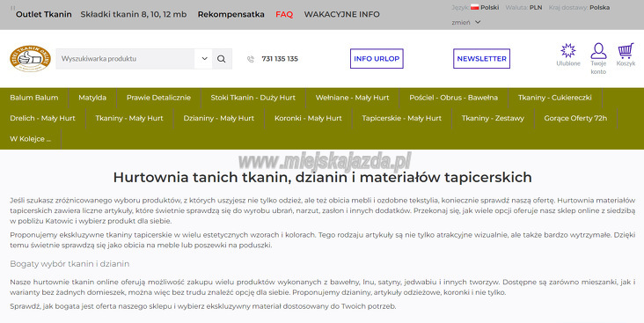Open Pościel - Obrus - Bawełna category
This screenshot has height=323, width=644.
tap(453, 98)
